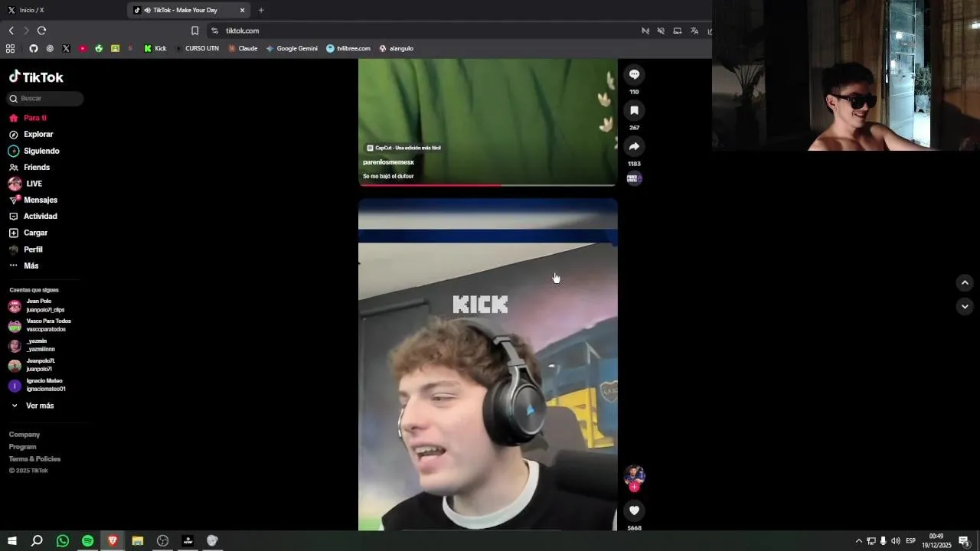Open the Claude bookmark
980x551 pixels.
point(243,48)
